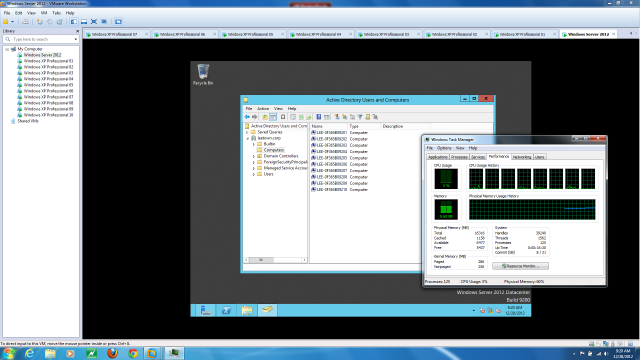
Task: Switch to Networking tab in Task Manager
Action: coord(522,157)
